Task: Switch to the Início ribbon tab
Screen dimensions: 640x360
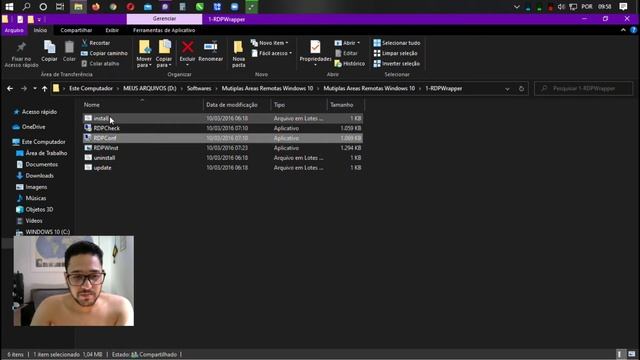Action: [x=40, y=30]
